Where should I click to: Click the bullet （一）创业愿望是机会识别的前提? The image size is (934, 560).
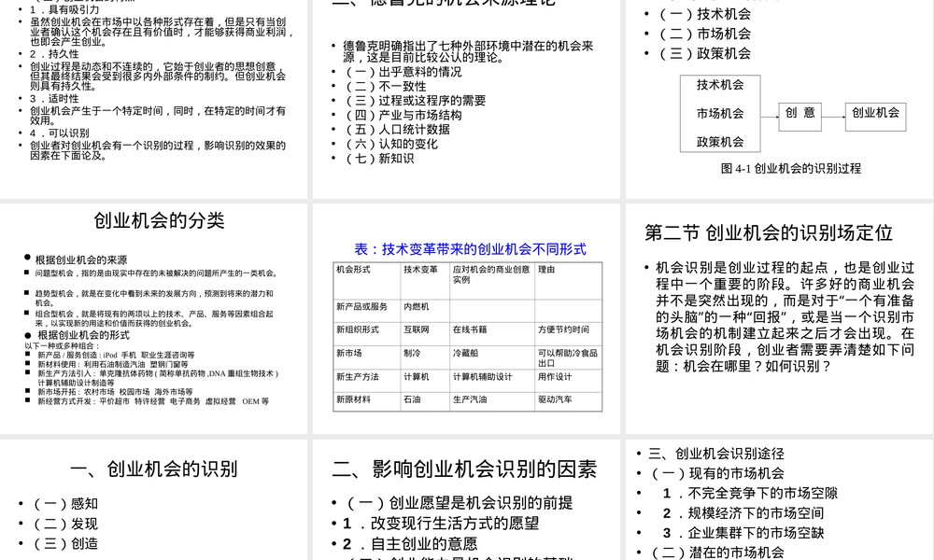click(460, 503)
